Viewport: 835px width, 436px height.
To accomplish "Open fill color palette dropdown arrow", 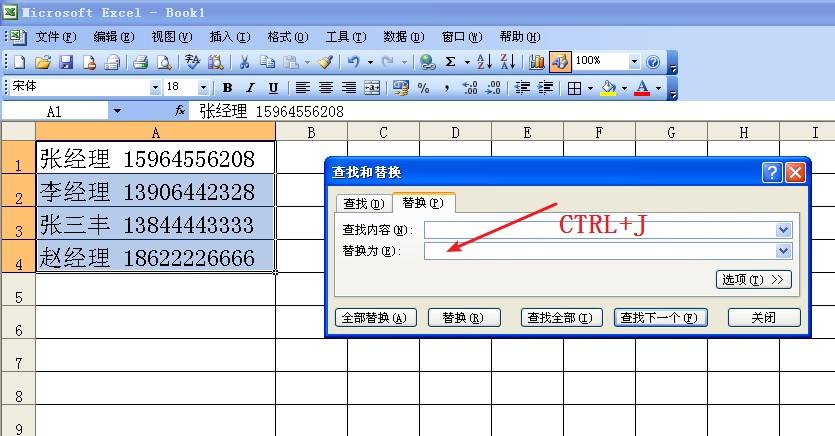I will pos(624,88).
